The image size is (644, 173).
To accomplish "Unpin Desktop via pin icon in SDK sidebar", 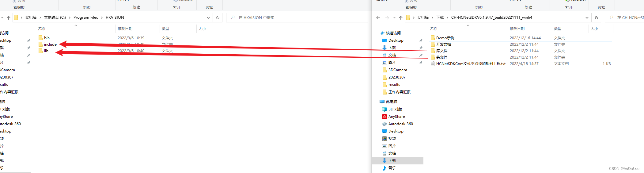I will 421,40.
